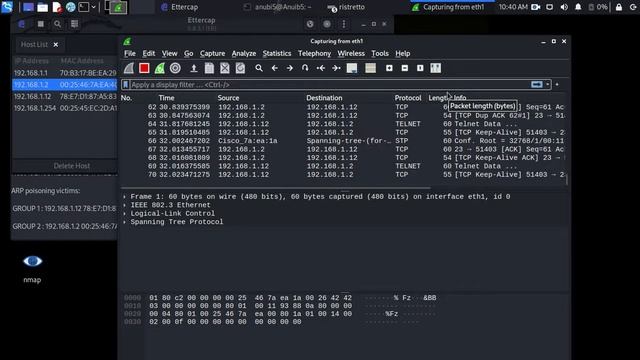Sort packets by the Protocol column
This screenshot has width=640, height=360.
(x=408, y=98)
